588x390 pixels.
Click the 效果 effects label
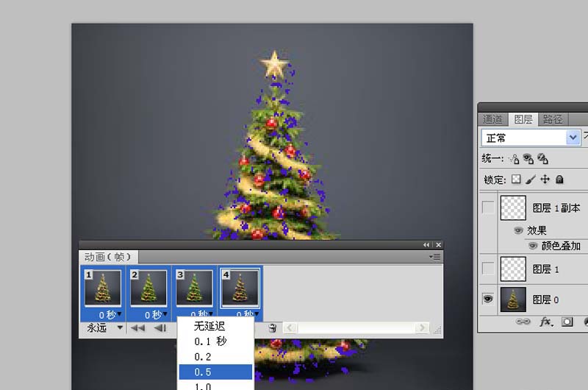tap(537, 230)
